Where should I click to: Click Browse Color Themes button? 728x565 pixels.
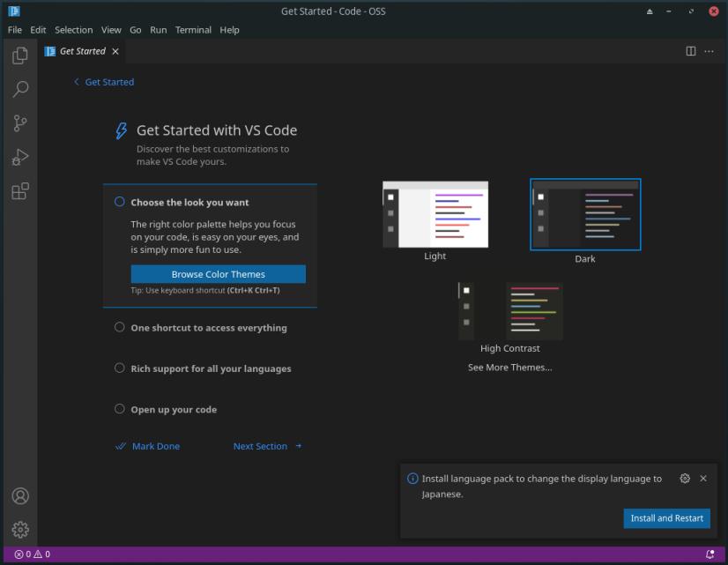[219, 274]
